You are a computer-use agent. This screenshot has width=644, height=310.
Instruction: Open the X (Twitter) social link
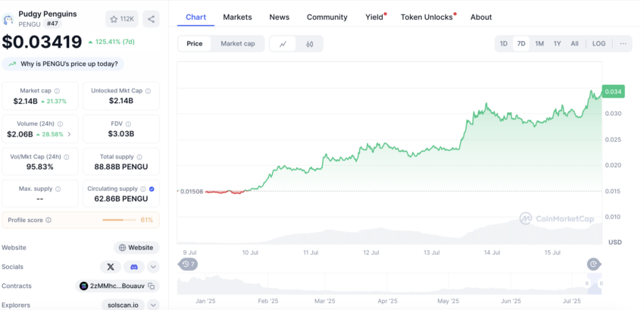[111, 267]
